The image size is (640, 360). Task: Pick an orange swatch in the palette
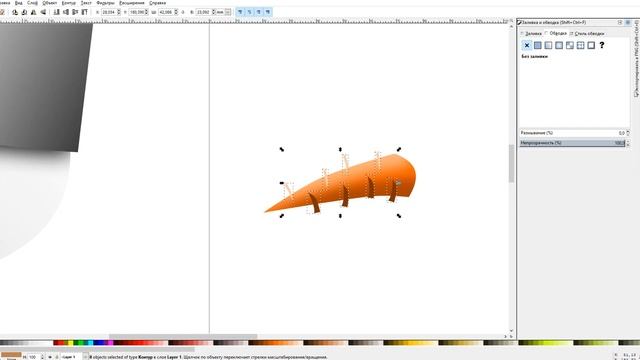278,343
